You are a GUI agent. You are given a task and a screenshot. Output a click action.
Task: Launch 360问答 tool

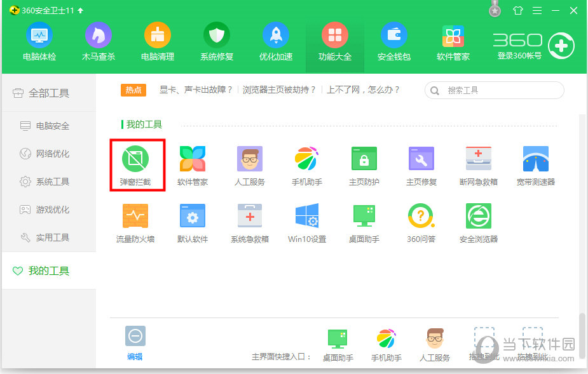[x=421, y=223]
